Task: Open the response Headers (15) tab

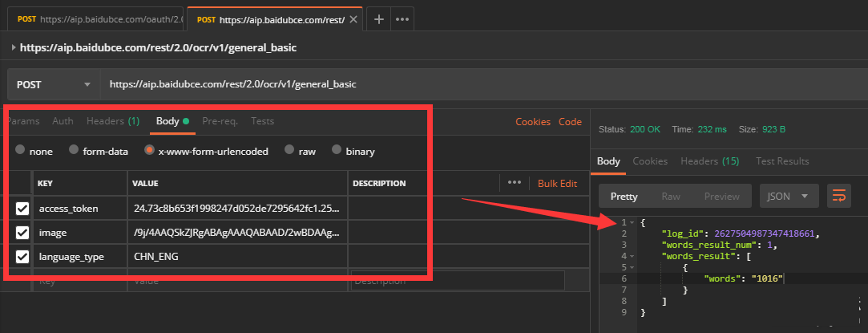Action: 709,161
